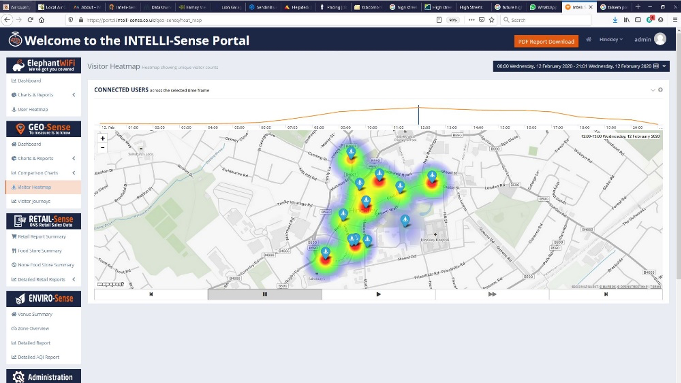Open Connected Users panel settings gear

point(660,90)
